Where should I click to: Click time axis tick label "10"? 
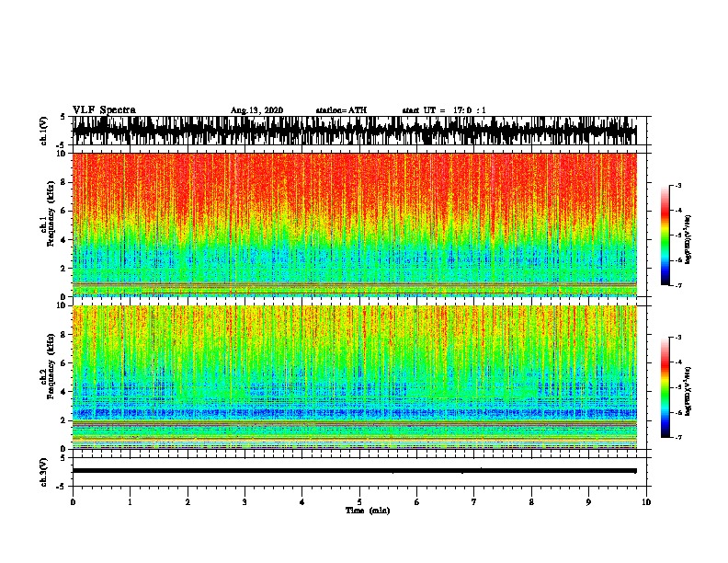coord(646,502)
